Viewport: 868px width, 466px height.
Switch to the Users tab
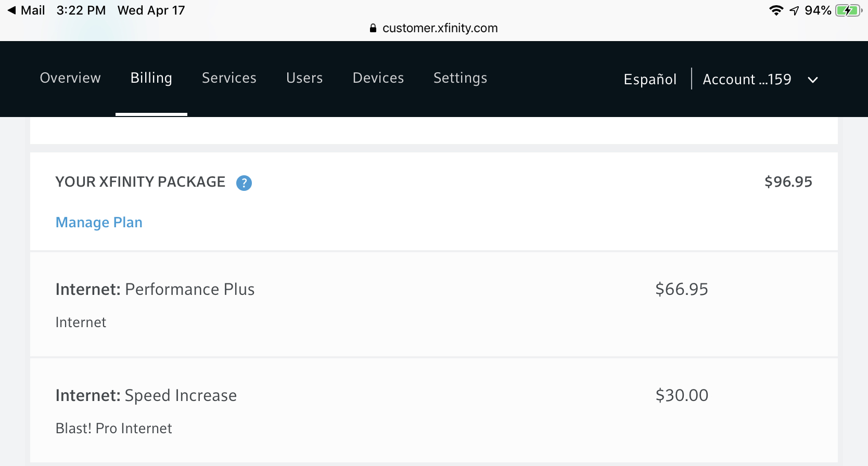click(x=304, y=78)
